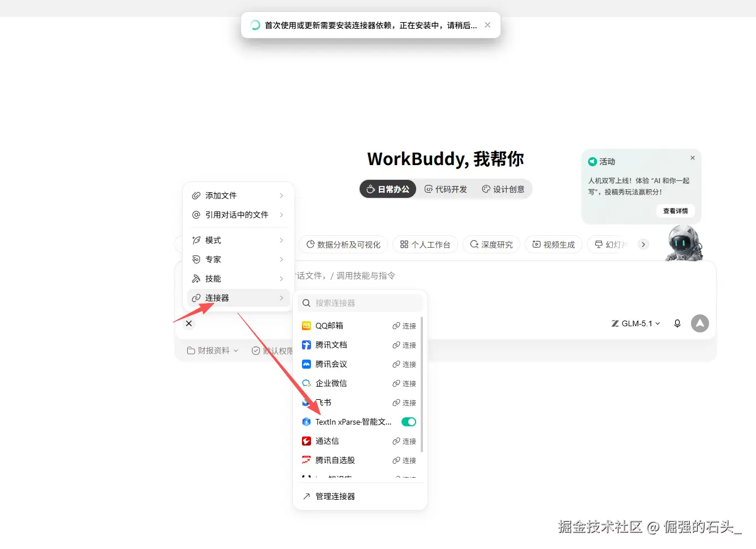Connect the 腾讯会议 connector
Viewport: 756px width, 549px height.
pyautogui.click(x=404, y=365)
